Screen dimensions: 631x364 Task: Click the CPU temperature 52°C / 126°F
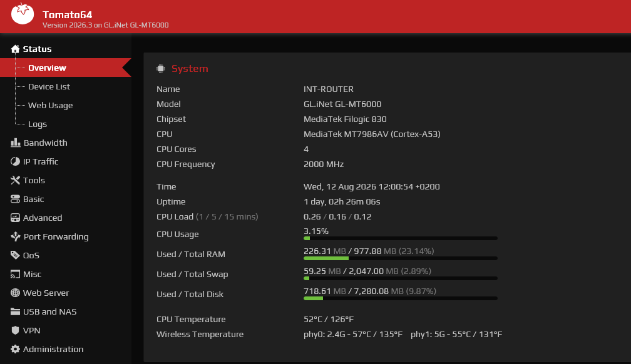pyautogui.click(x=329, y=319)
